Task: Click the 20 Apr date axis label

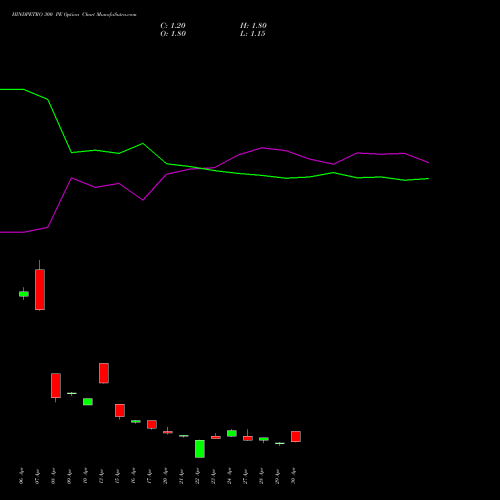Action: pos(165,476)
